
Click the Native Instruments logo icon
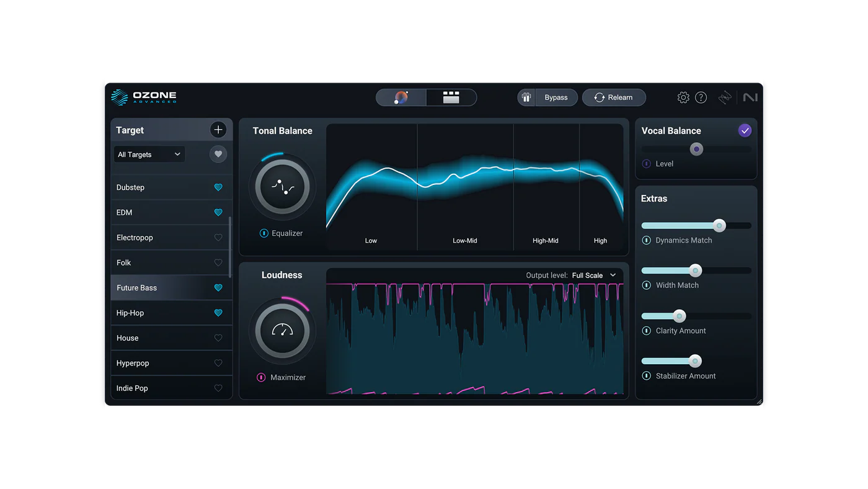750,97
